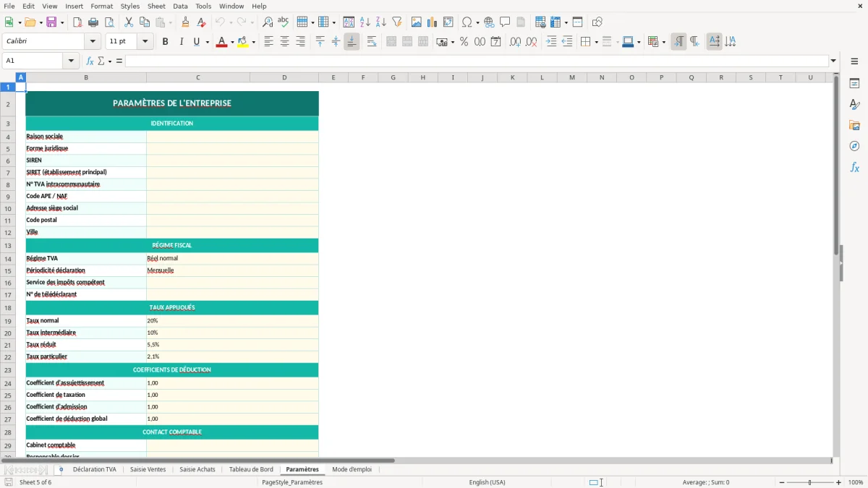
Task: Click the Export as PDF icon
Action: (x=77, y=22)
